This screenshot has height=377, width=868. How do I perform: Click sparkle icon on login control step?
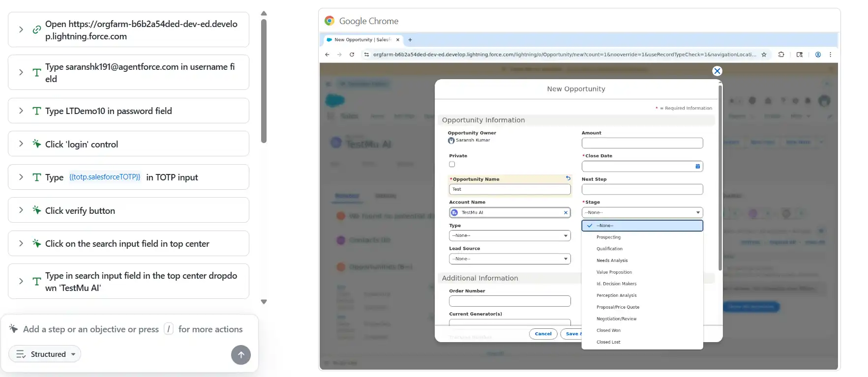point(36,144)
